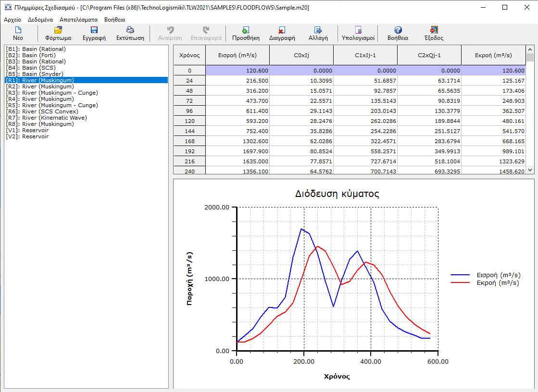Open the Αρχείο menu
This screenshot has height=392, width=538.
13,20
